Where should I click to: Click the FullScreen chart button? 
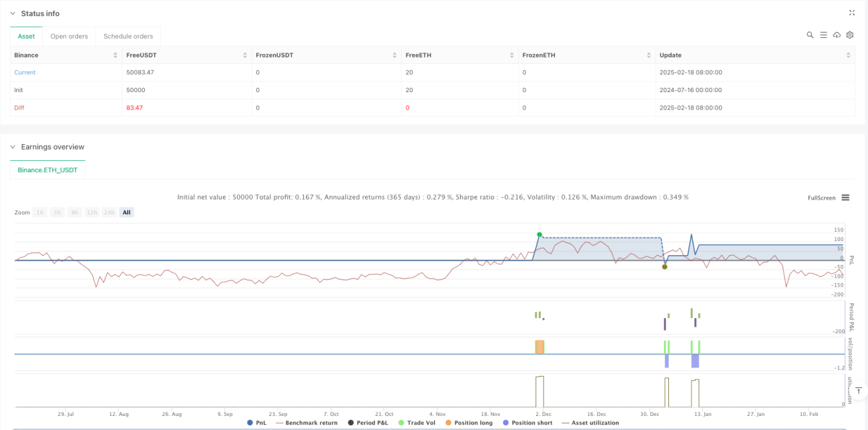tap(821, 198)
